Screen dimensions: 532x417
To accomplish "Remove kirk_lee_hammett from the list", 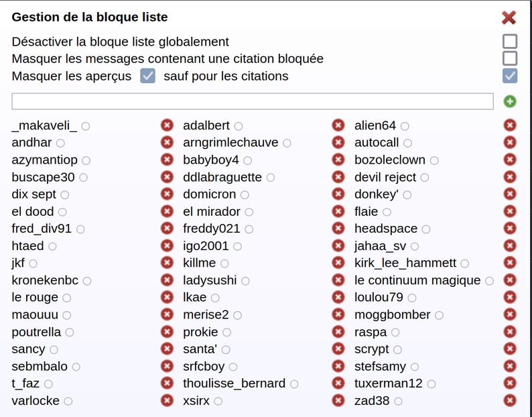I will [x=510, y=263].
